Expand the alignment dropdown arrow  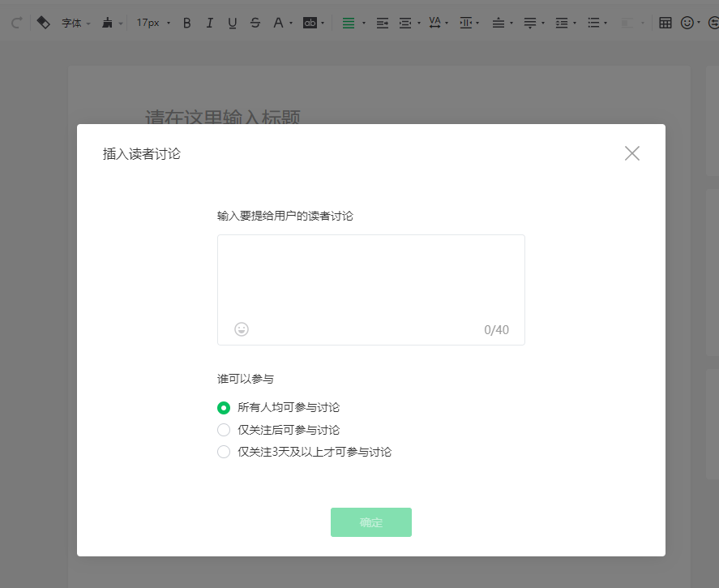pos(364,23)
